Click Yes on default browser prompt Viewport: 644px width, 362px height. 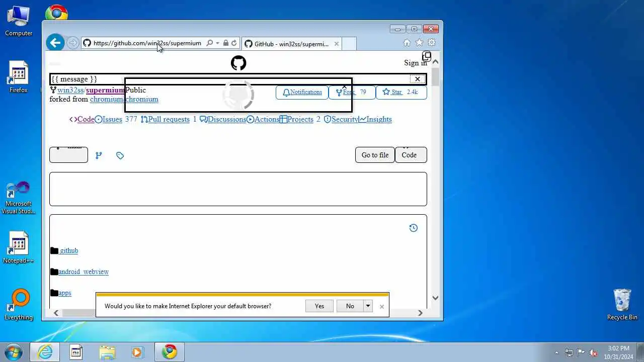(x=319, y=306)
